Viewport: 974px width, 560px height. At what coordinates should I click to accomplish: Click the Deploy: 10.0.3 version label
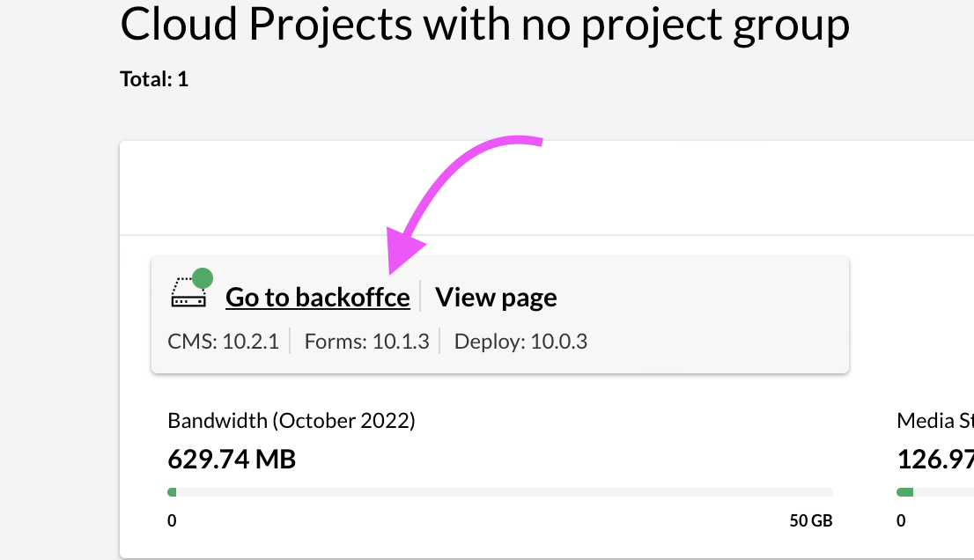click(519, 342)
